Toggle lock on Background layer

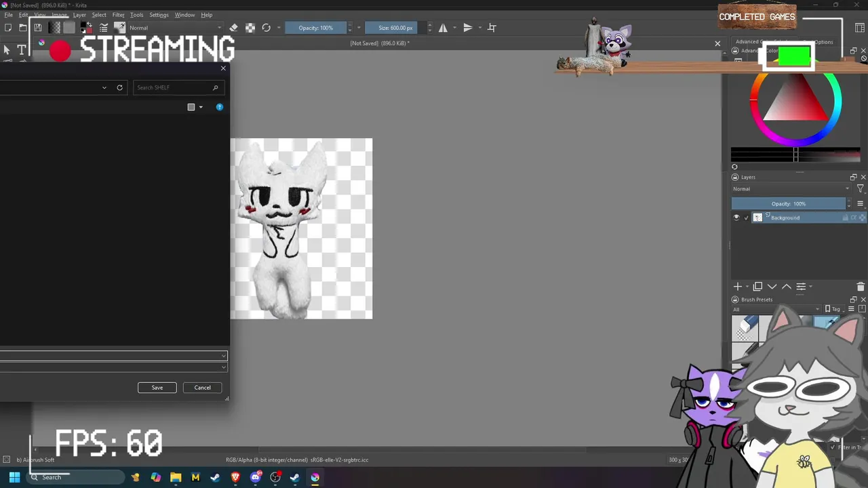click(x=846, y=218)
